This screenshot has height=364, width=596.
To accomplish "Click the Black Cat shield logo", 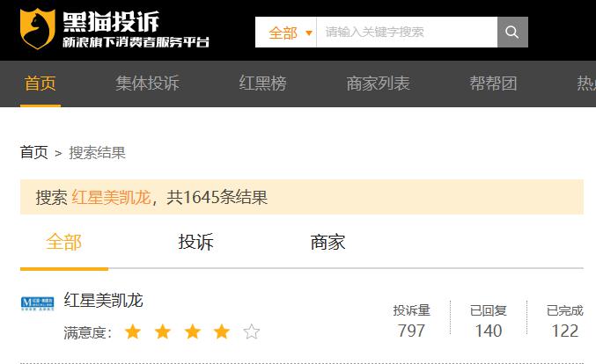I will pyautogui.click(x=37, y=29).
